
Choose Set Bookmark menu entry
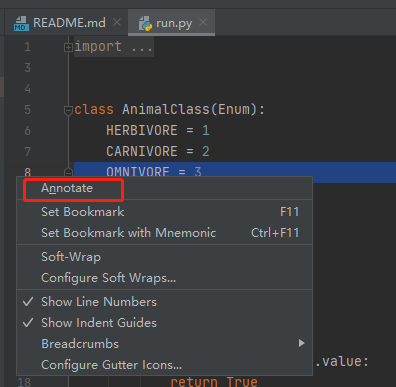coord(164,212)
